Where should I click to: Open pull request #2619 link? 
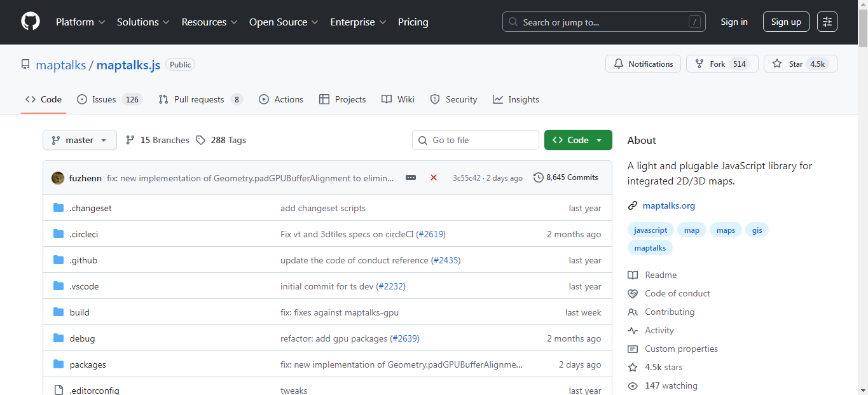[431, 234]
